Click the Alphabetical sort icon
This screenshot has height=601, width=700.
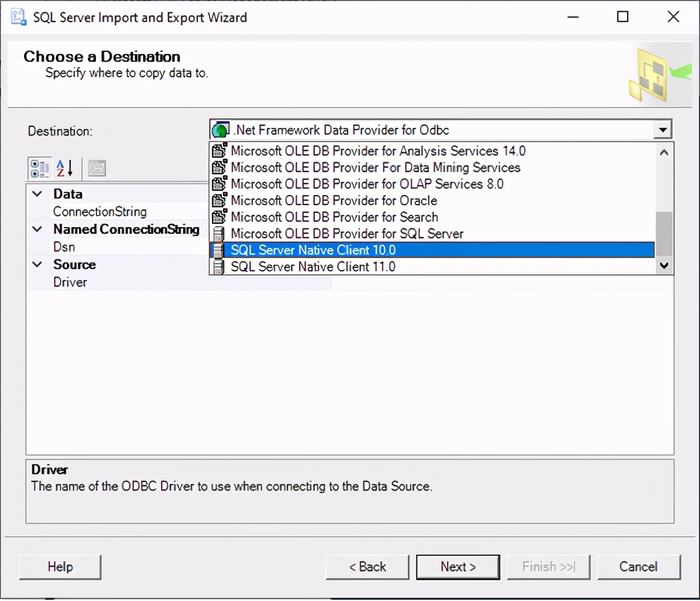[x=65, y=168]
